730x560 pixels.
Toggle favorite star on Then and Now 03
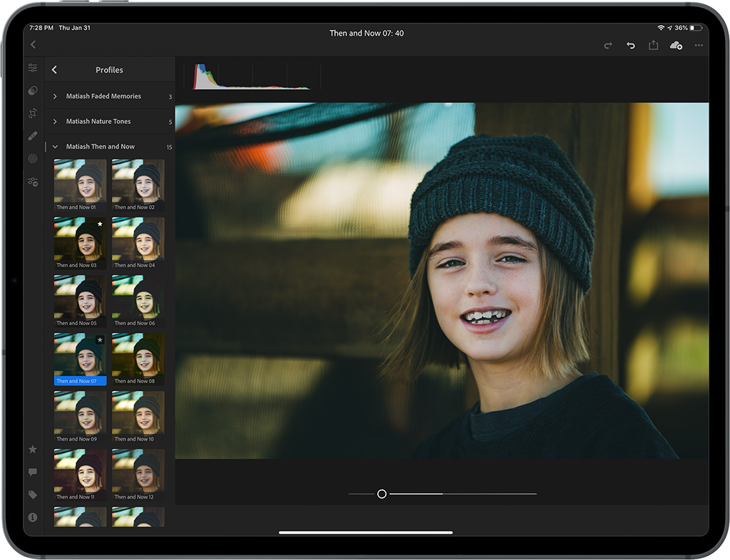[100, 224]
